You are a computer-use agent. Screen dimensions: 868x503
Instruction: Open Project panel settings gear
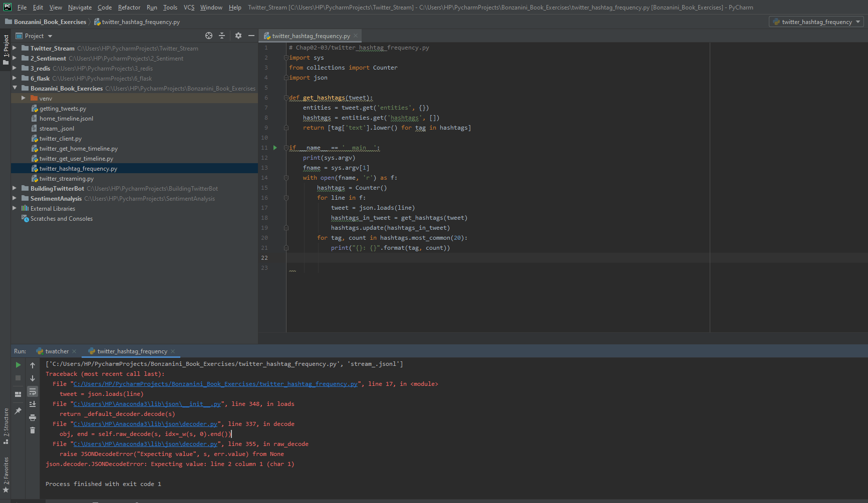(238, 36)
